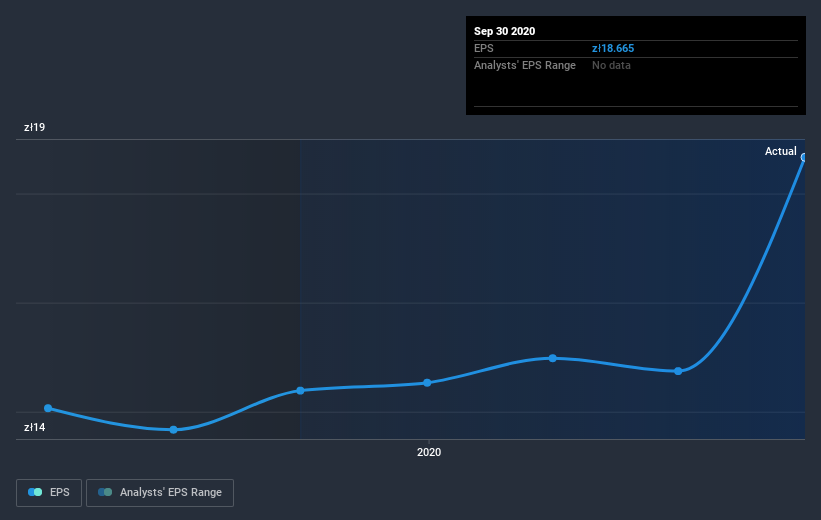This screenshot has width=821, height=520.
Task: Click the Analysts' EPS Range tooltip row label
Action: tap(525, 65)
